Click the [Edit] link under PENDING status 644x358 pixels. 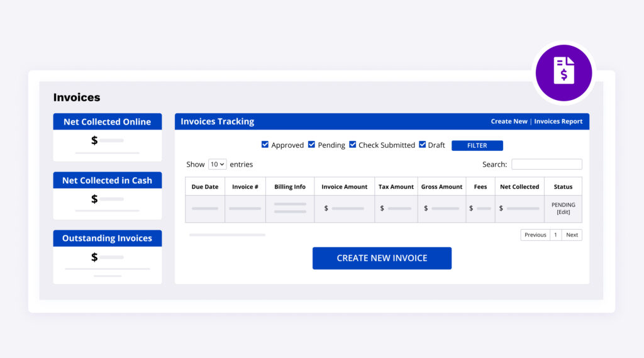coord(563,212)
